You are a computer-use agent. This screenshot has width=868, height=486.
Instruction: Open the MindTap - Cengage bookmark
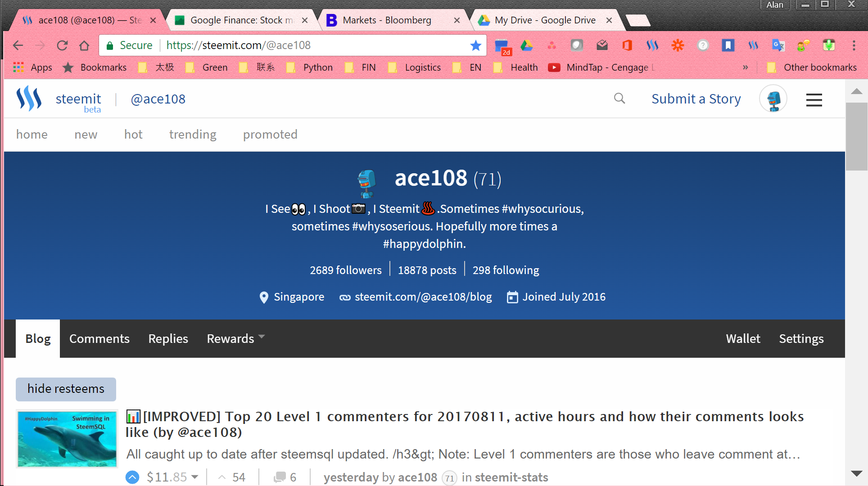tap(601, 67)
